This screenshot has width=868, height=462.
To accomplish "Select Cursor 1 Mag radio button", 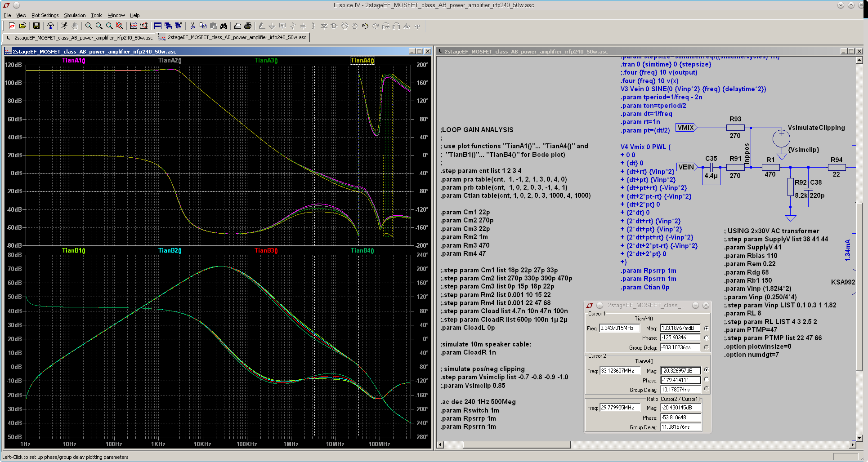I will pyautogui.click(x=706, y=328).
